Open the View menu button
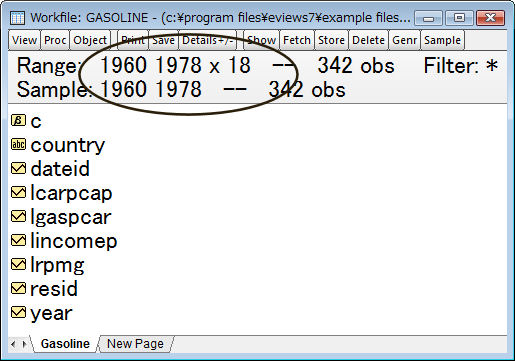 24,40
